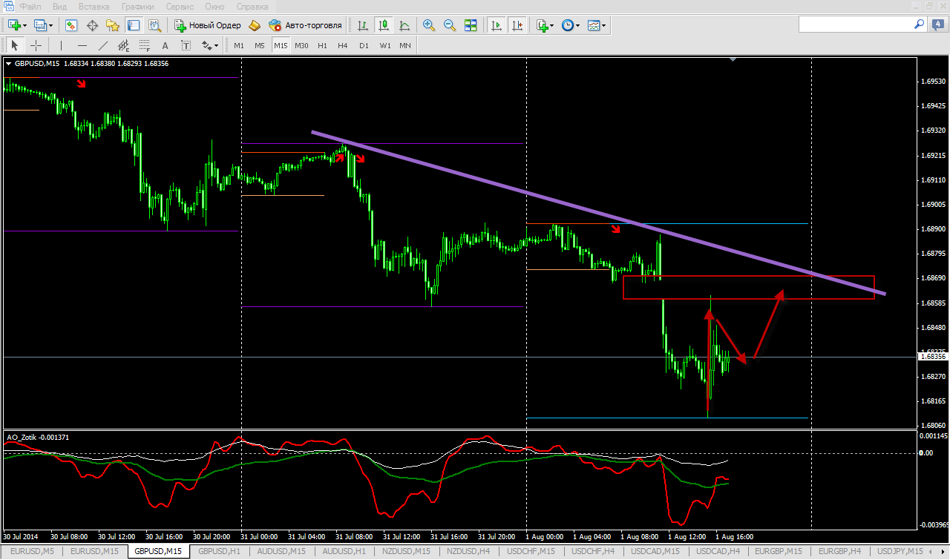Image resolution: width=950 pixels, height=560 pixels.
Task: Select the Fibonacci retracement tool
Action: (145, 45)
